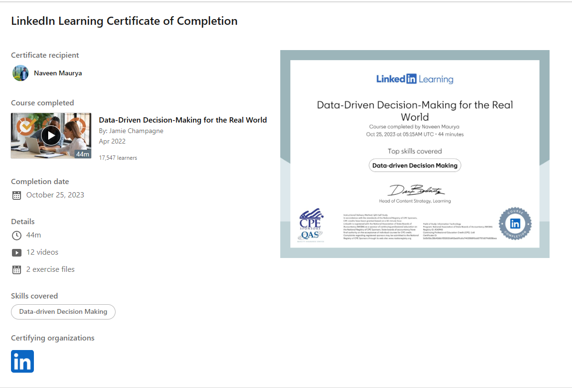This screenshot has height=392, width=572.
Task: Click the 44m duration badge on thumbnail
Action: 83,154
